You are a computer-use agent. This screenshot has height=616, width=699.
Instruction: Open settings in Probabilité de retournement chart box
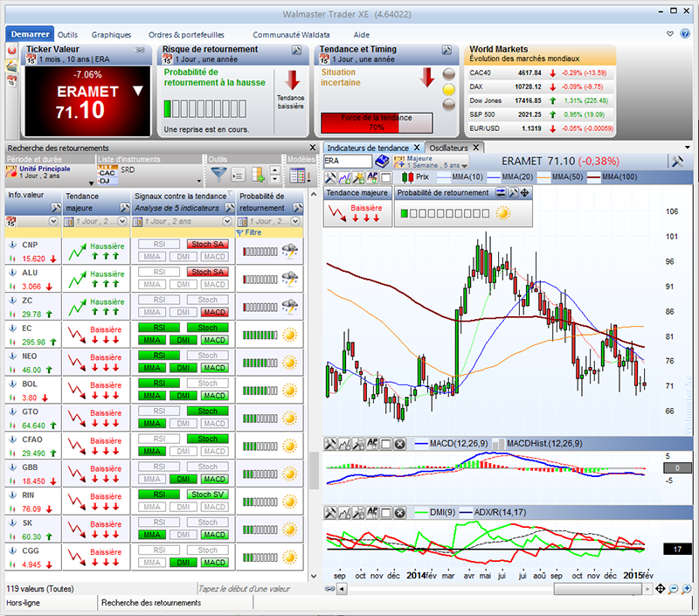point(513,193)
